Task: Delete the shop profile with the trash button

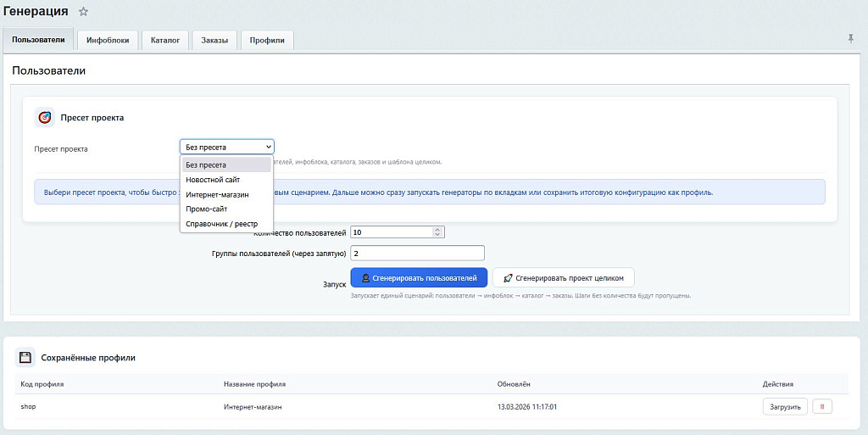Action: pos(821,406)
